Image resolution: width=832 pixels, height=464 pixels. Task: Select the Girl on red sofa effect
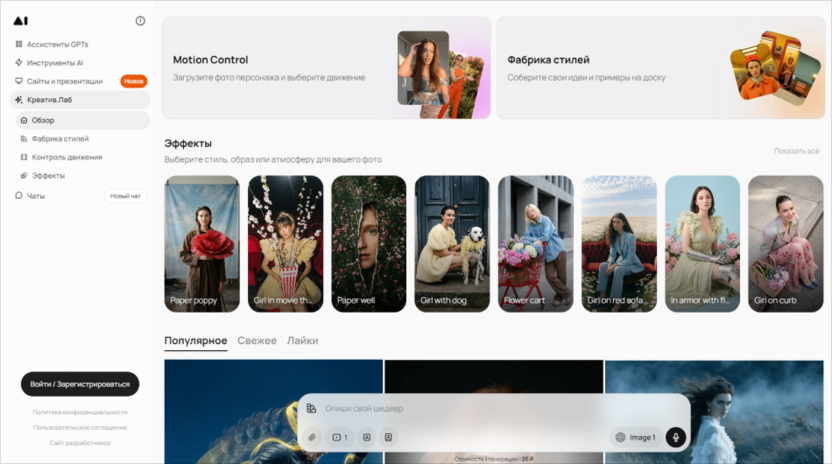pos(619,244)
